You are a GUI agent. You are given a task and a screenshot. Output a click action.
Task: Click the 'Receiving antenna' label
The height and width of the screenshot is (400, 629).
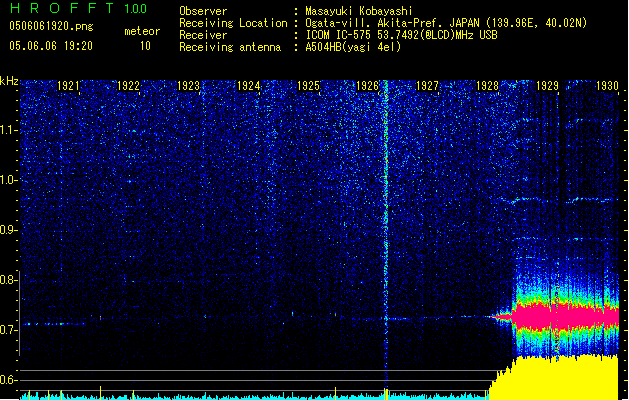point(230,47)
